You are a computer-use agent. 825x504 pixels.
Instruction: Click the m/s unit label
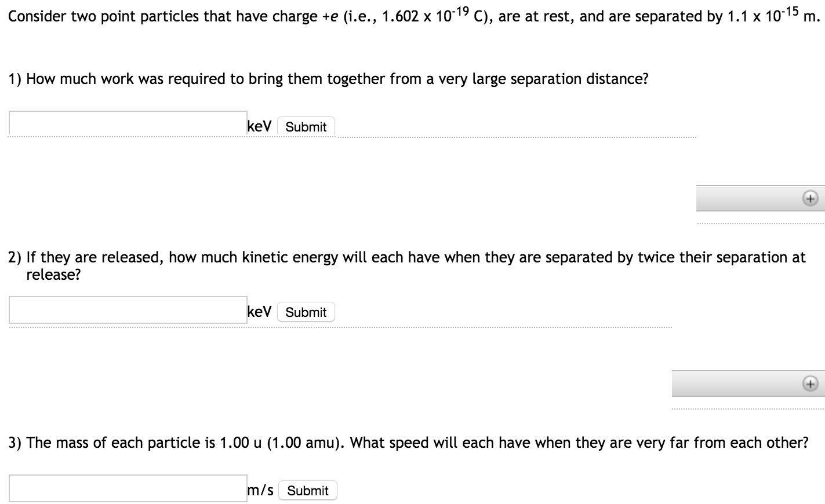[260, 490]
